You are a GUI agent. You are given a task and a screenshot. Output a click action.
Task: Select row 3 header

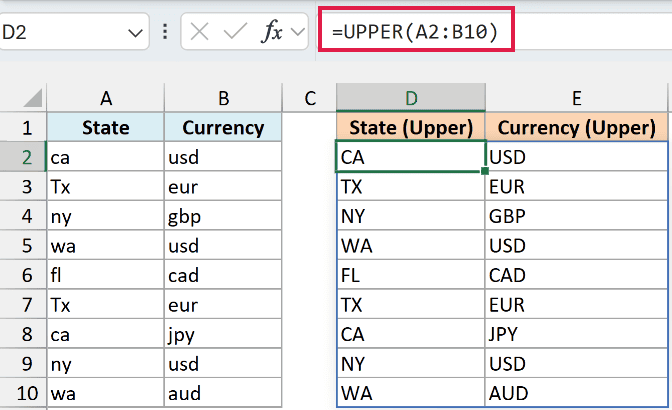click(x=23, y=186)
